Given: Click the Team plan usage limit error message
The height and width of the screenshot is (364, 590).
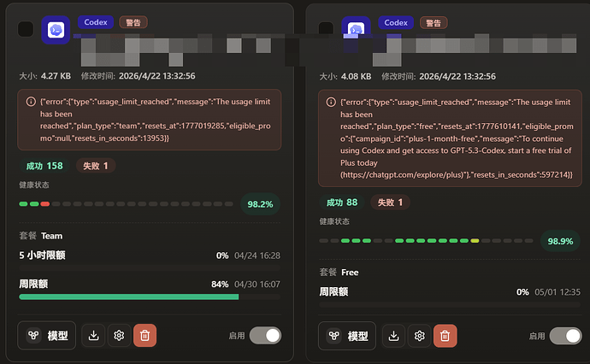Looking at the screenshot, I should pyautogui.click(x=150, y=120).
